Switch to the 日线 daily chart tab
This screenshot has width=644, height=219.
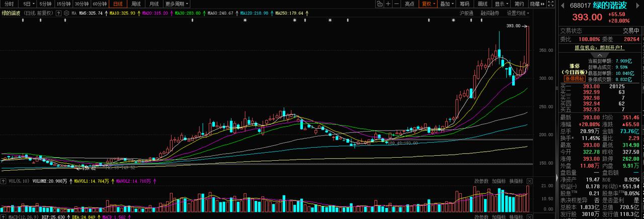click(x=118, y=4)
